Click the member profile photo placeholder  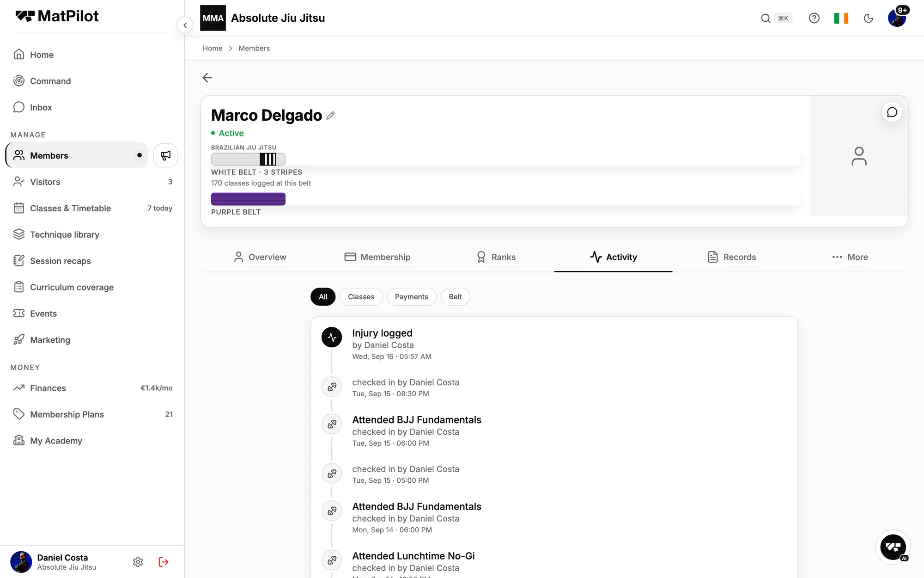pyautogui.click(x=859, y=156)
